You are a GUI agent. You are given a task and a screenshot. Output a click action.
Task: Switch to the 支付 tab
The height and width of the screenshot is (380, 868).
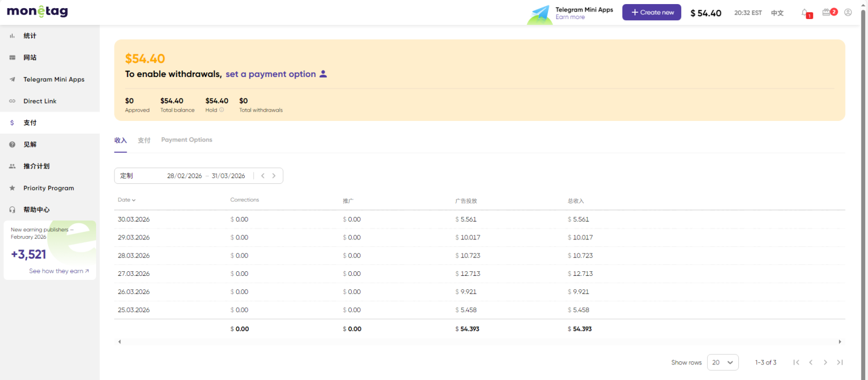click(144, 141)
